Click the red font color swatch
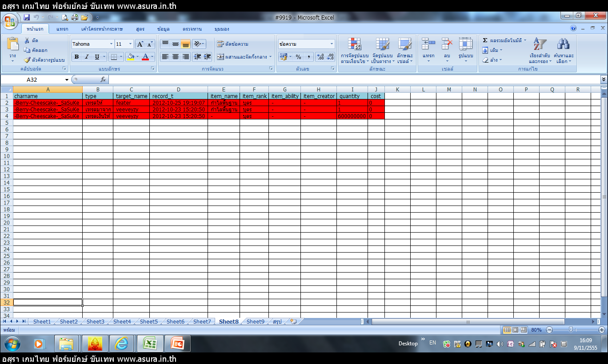This screenshot has height=364, width=608. pyautogui.click(x=145, y=57)
